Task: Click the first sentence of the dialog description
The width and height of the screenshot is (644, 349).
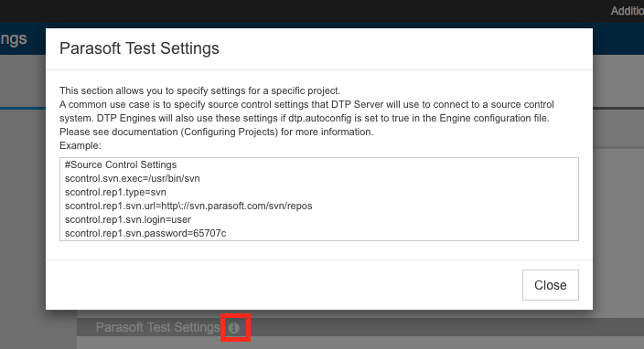Action: tap(200, 90)
